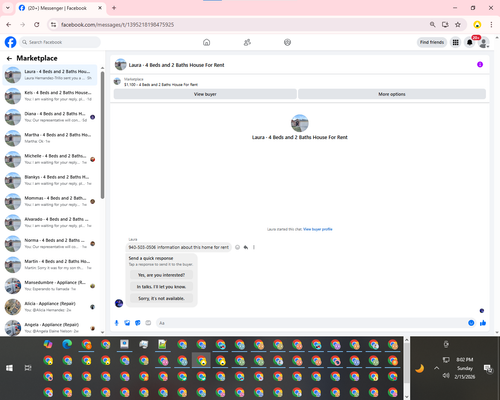Open a new browser tab

[x=114, y=8]
